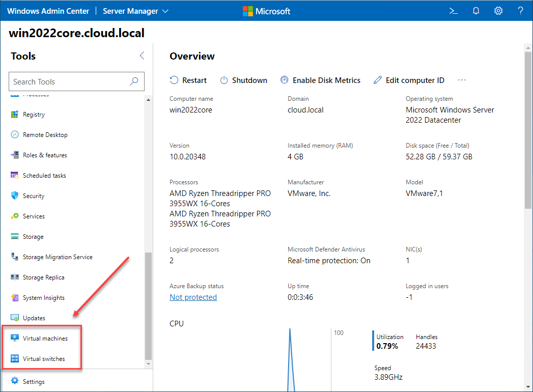Select Storage in the Tools list
533x392 pixels.
pyautogui.click(x=33, y=237)
